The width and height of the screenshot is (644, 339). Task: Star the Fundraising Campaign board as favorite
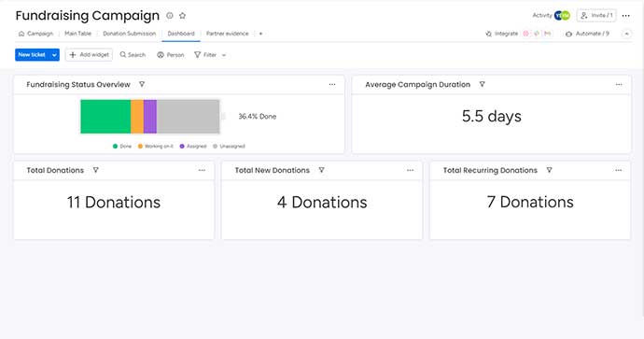tap(182, 16)
